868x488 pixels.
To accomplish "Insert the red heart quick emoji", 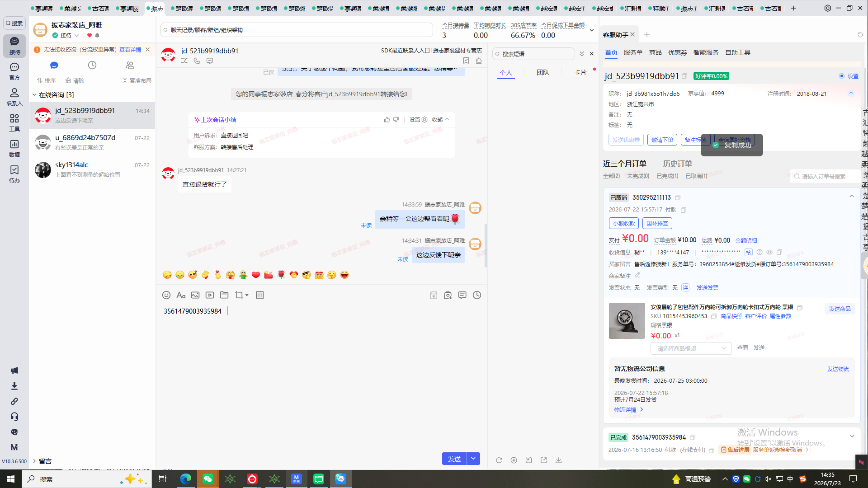I will click(x=256, y=275).
